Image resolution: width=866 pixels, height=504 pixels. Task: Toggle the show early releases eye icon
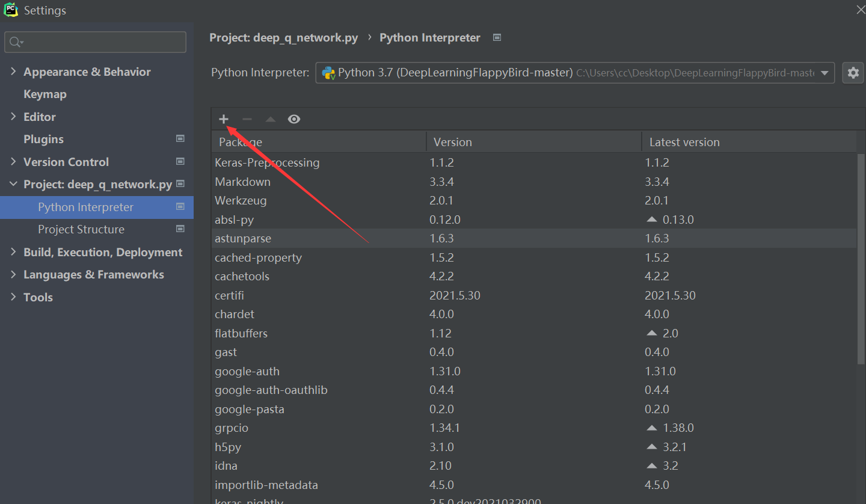[293, 119]
